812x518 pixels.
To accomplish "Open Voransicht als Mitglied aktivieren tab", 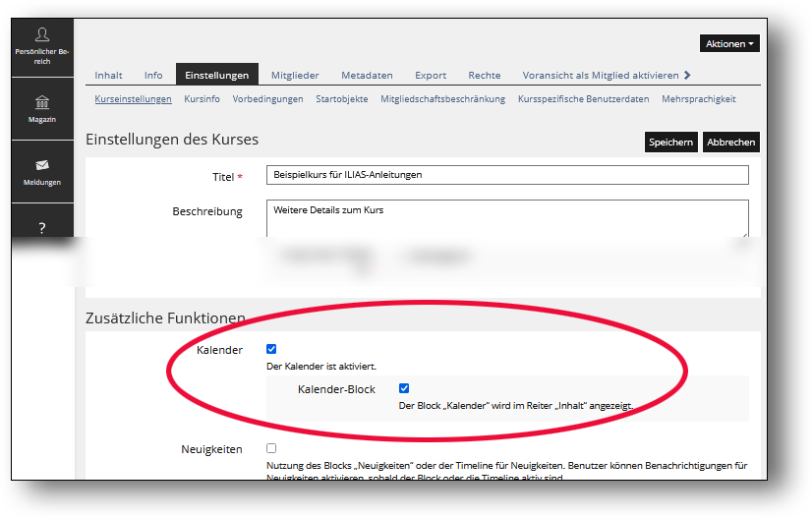I will (601, 75).
